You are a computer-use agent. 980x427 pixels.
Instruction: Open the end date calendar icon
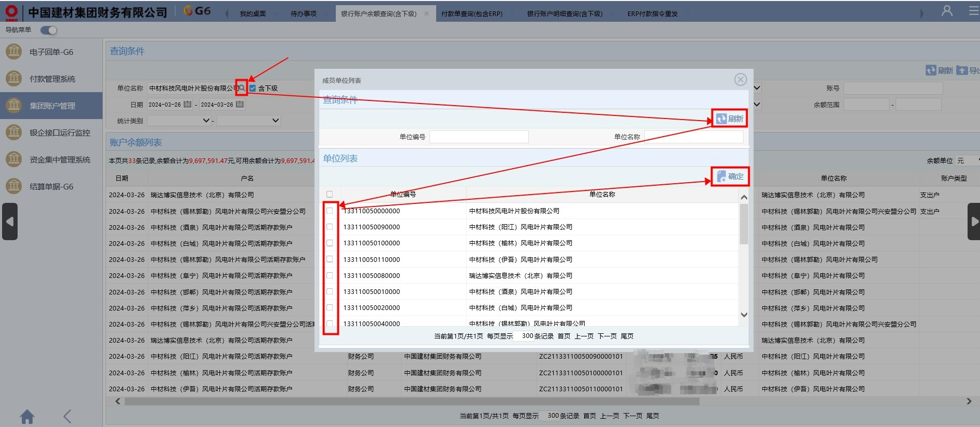[240, 104]
